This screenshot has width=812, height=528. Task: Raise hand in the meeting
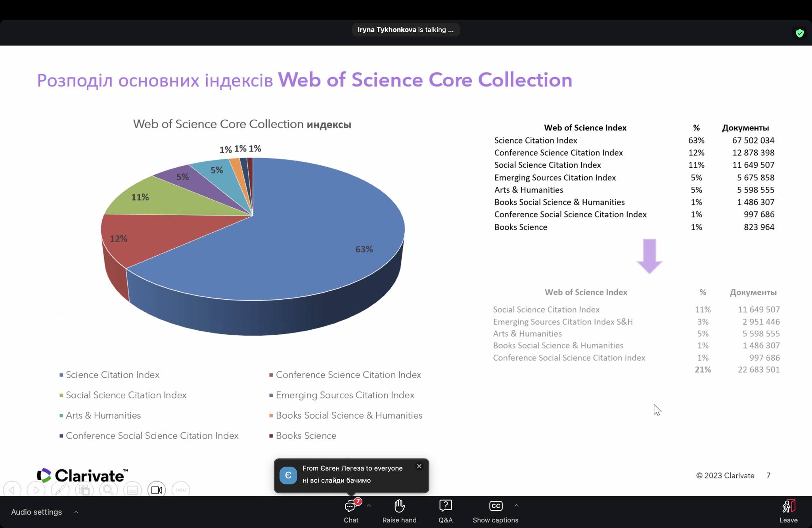(399, 511)
